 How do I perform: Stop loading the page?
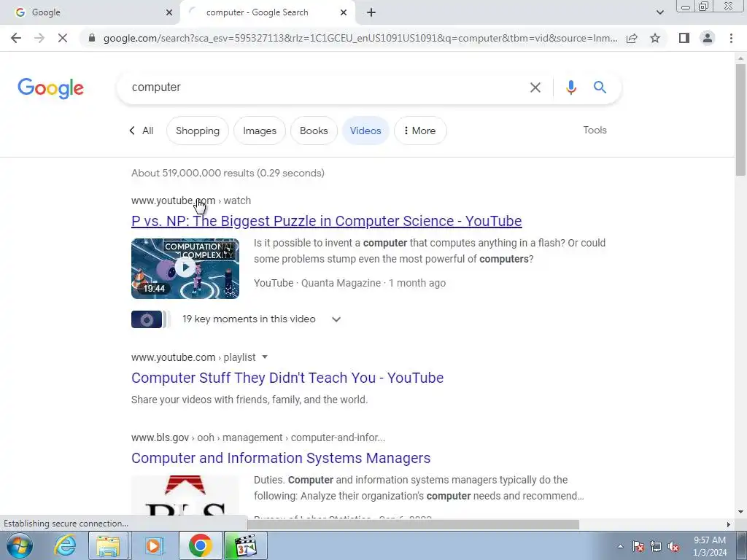(x=63, y=38)
